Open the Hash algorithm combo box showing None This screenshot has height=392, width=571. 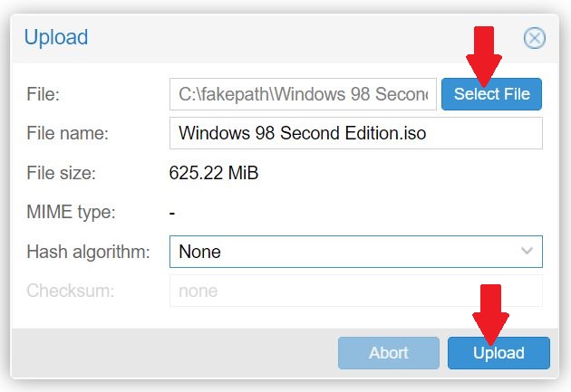click(x=356, y=252)
